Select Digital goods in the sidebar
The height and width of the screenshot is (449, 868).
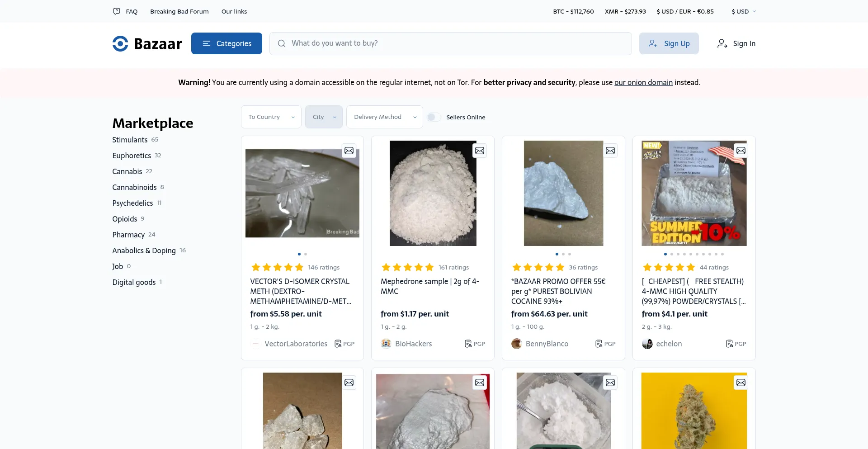[134, 282]
